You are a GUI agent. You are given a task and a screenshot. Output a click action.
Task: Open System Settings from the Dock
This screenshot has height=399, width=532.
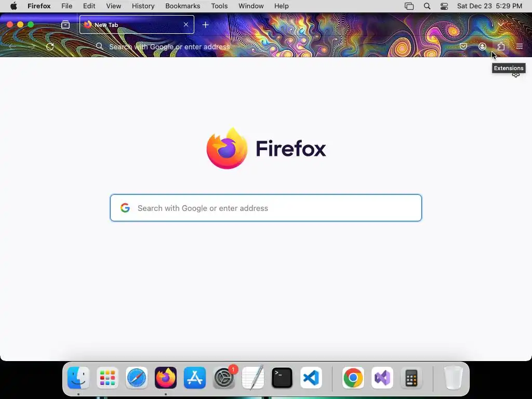pyautogui.click(x=224, y=378)
